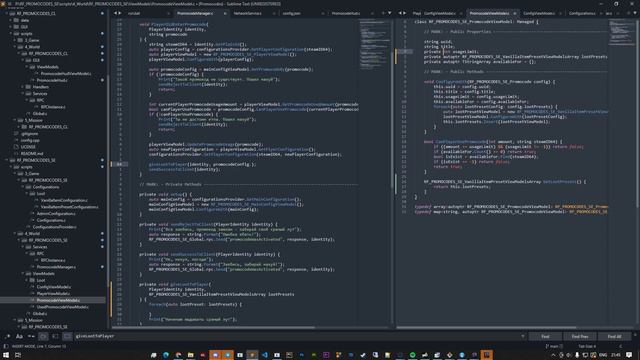Image resolution: width=640 pixels, height=360 pixels.
Task: Click left pane previous-tab arrow
Action: coord(115,13)
